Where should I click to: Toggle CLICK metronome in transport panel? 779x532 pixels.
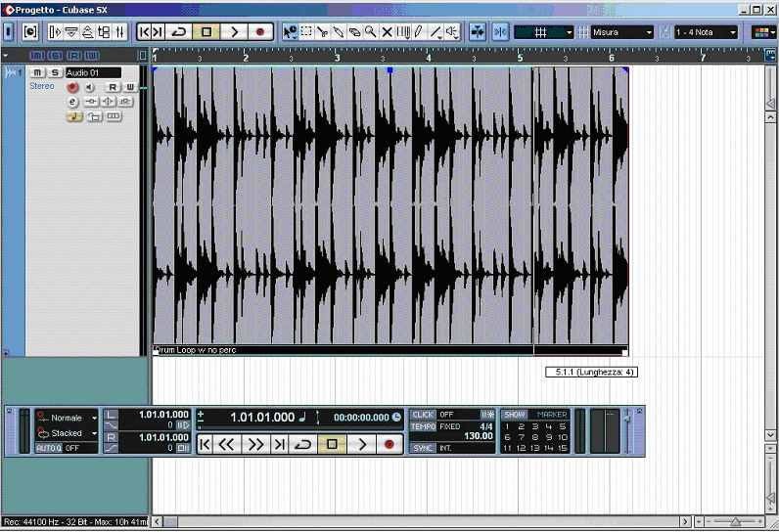(x=423, y=415)
